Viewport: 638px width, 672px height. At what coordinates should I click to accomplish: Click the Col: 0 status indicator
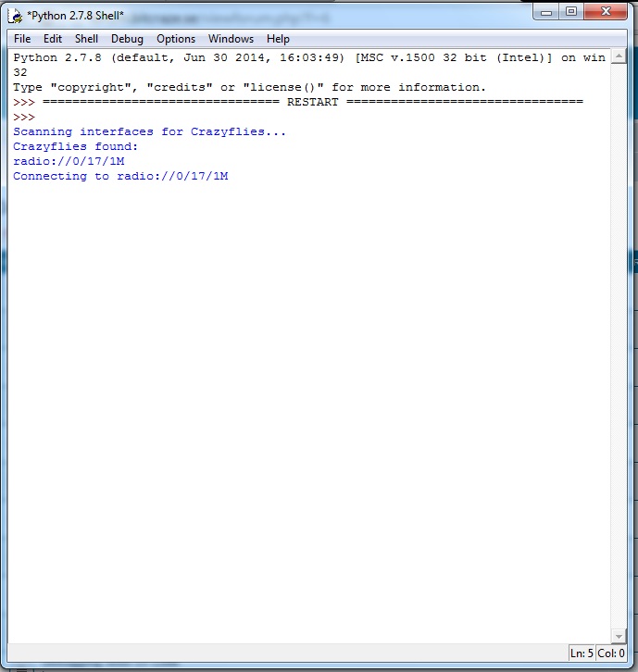coord(611,653)
